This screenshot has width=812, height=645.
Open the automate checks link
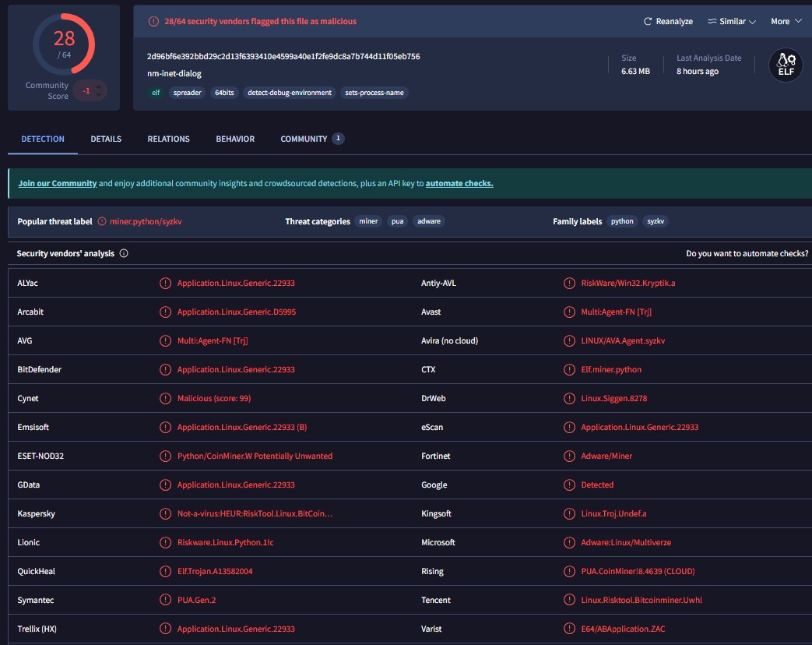click(x=459, y=183)
